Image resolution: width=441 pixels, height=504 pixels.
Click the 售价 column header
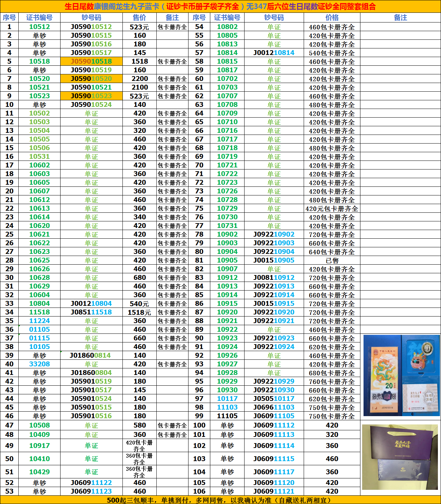[x=139, y=18]
